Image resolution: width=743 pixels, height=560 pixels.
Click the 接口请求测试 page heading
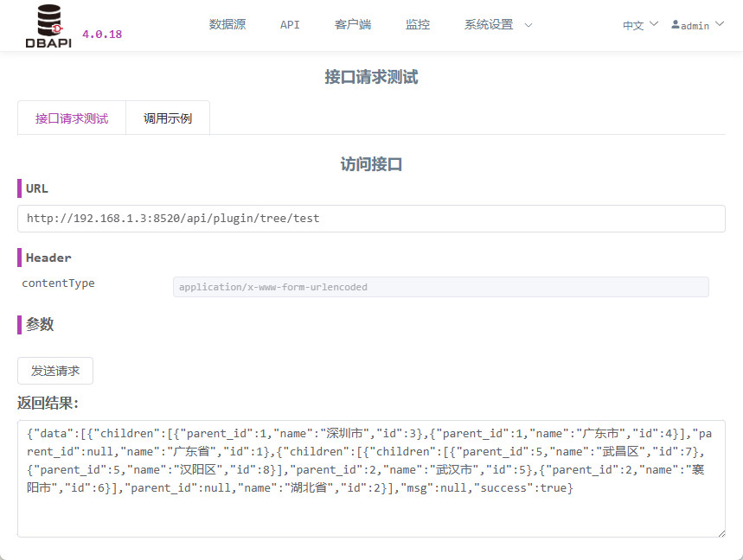372,77
